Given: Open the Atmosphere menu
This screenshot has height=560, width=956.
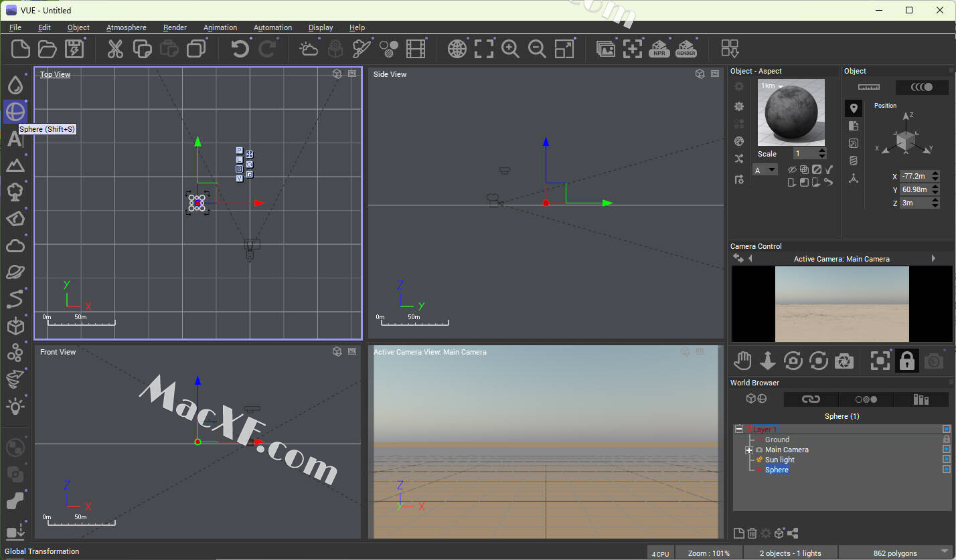Looking at the screenshot, I should (126, 27).
